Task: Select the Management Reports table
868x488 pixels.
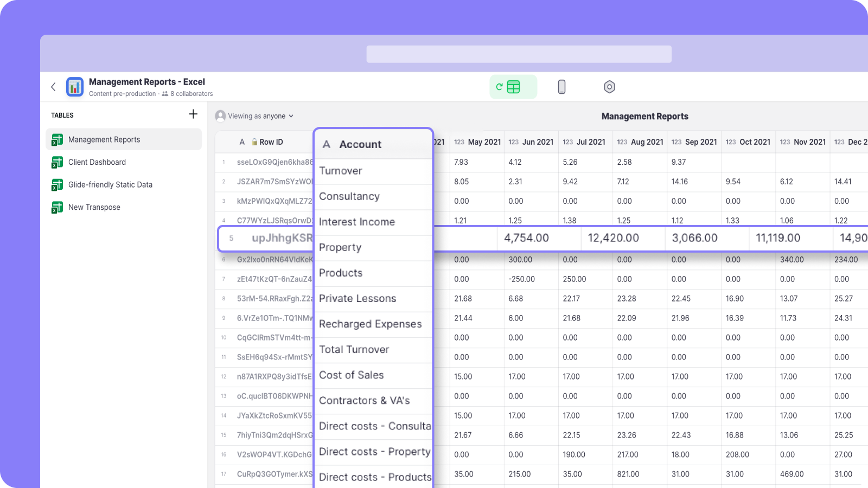Action: (x=104, y=139)
